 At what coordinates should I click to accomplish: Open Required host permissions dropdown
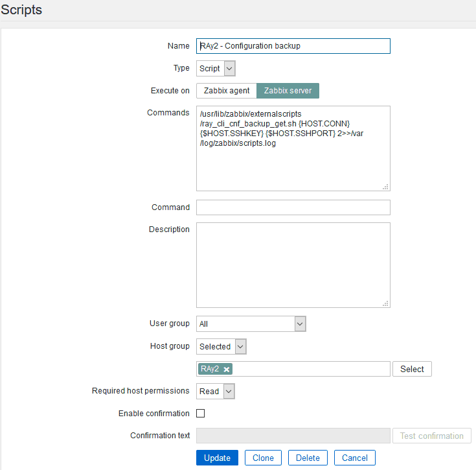pos(216,392)
